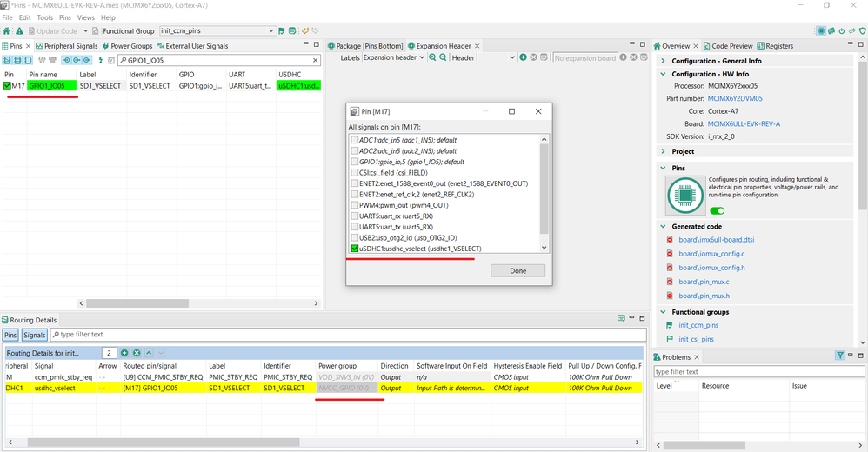Add new header with green plus icon
This screenshot has height=452, width=868.
click(x=523, y=57)
